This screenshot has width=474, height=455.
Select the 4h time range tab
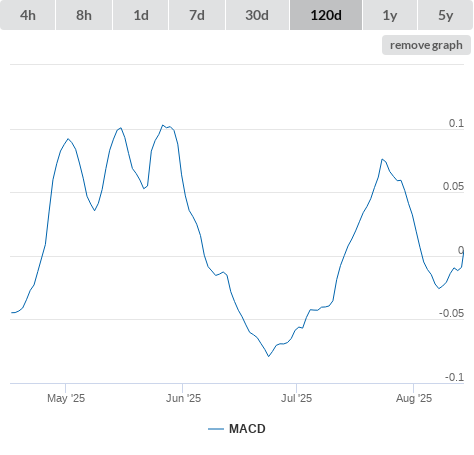point(27,15)
